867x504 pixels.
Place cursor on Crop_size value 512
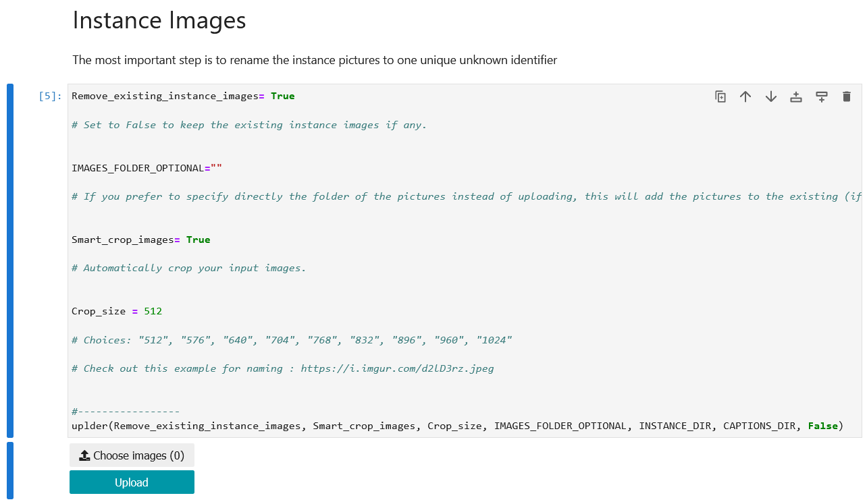(x=153, y=312)
